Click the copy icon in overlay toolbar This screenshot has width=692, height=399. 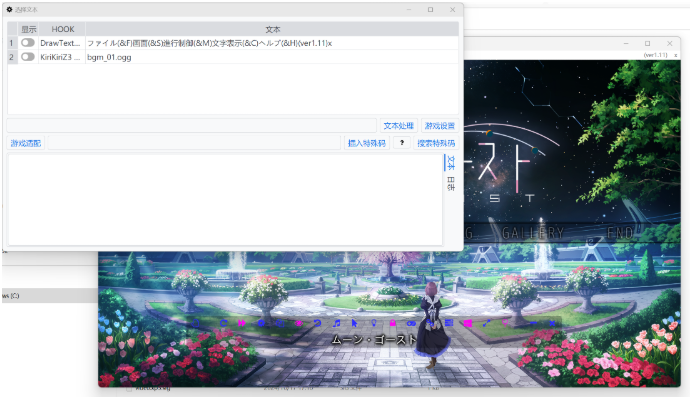[280, 323]
